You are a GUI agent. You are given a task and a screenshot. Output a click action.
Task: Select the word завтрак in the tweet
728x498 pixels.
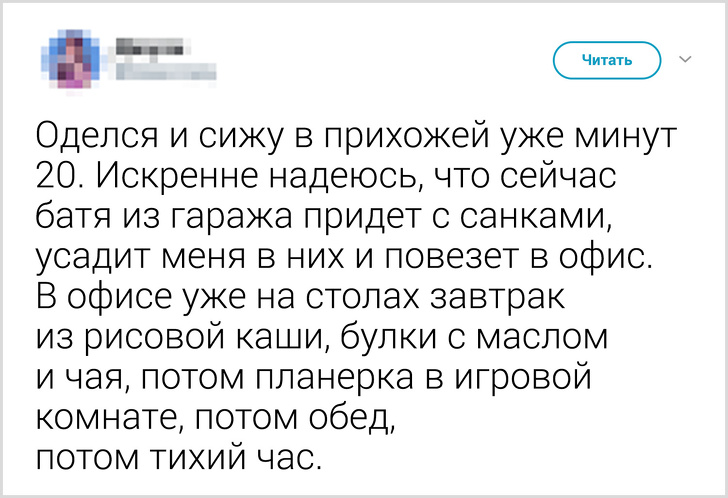click(497, 298)
